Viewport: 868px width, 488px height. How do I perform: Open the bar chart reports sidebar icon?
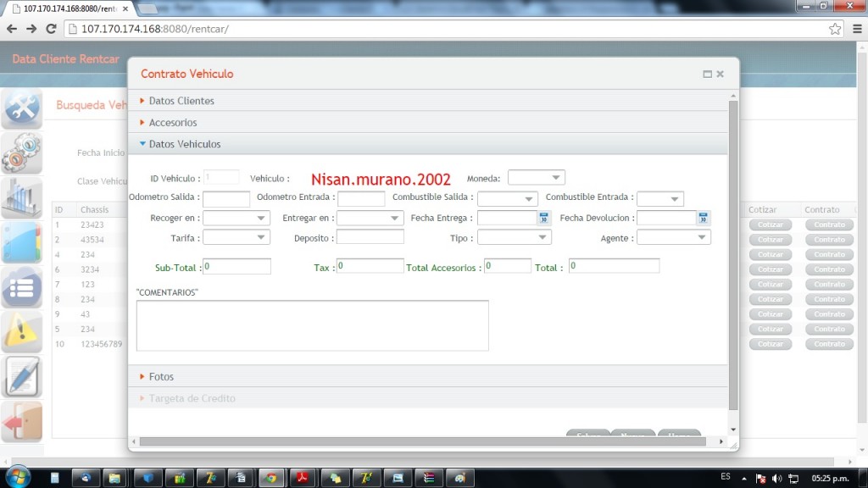pos(22,198)
